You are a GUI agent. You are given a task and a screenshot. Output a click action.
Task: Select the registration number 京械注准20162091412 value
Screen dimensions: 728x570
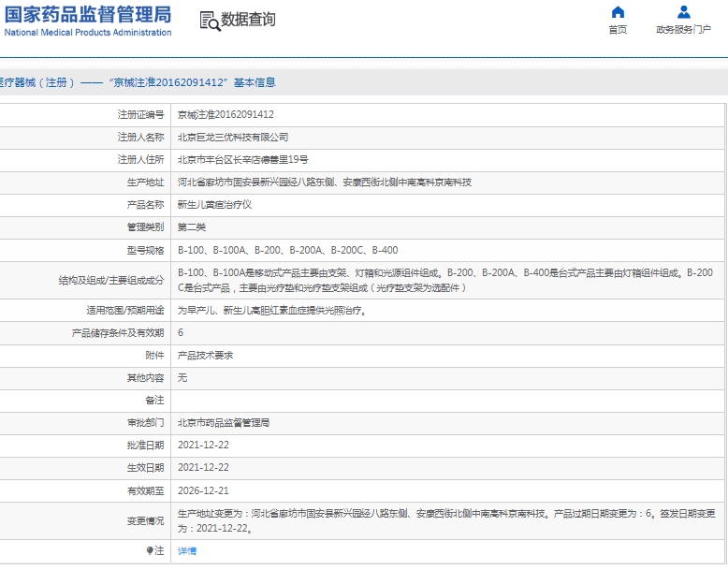(226, 114)
